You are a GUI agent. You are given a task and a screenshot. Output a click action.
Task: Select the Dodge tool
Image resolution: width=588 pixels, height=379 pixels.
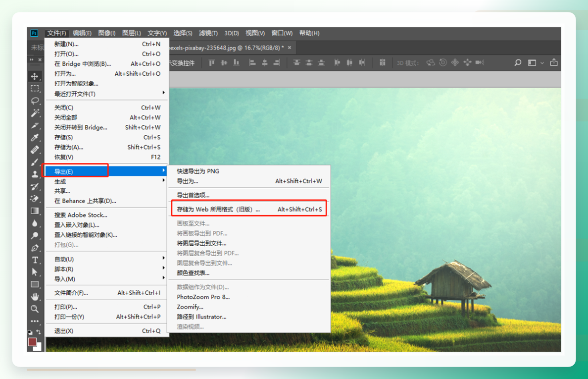[35, 236]
